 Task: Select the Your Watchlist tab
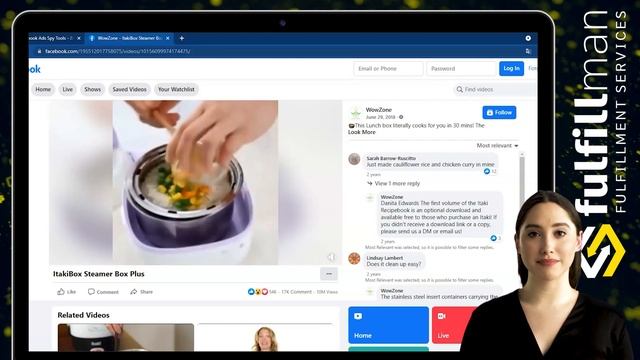click(176, 89)
